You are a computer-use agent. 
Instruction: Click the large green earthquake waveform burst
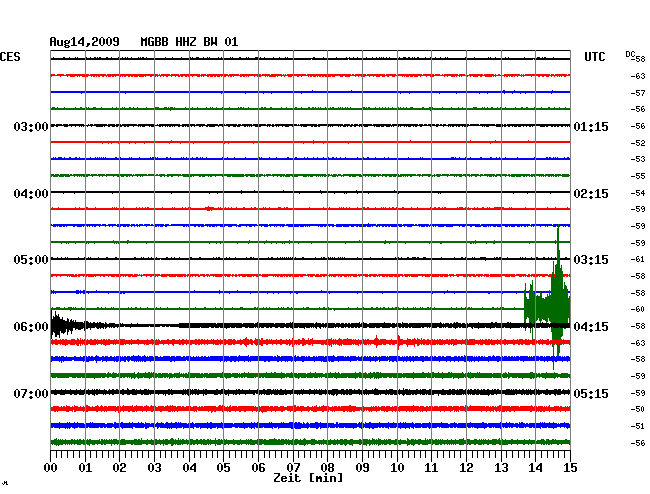pos(548,298)
